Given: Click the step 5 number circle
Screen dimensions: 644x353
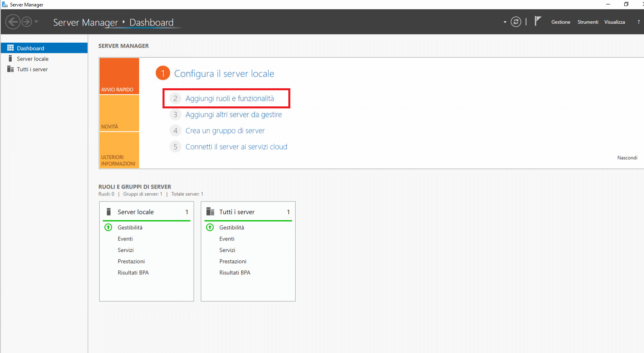Looking at the screenshot, I should (x=175, y=147).
